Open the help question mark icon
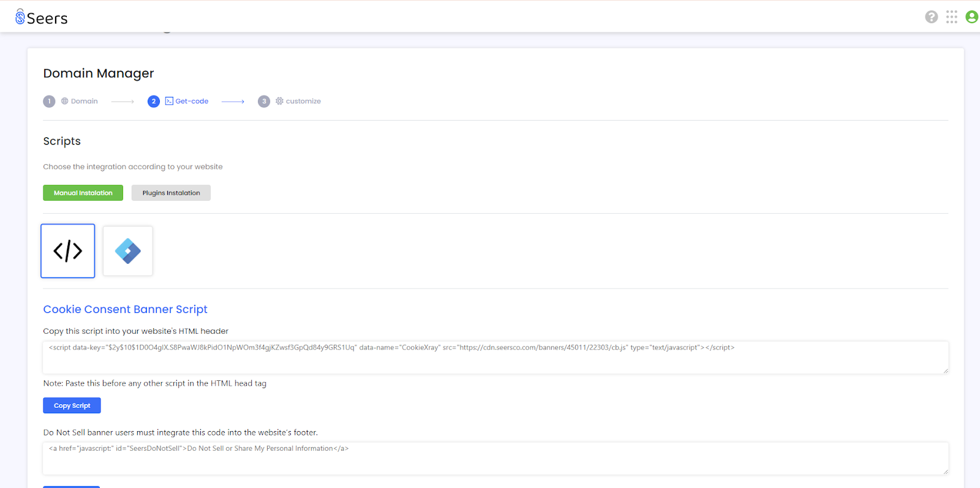The image size is (980, 488). pyautogui.click(x=931, y=17)
